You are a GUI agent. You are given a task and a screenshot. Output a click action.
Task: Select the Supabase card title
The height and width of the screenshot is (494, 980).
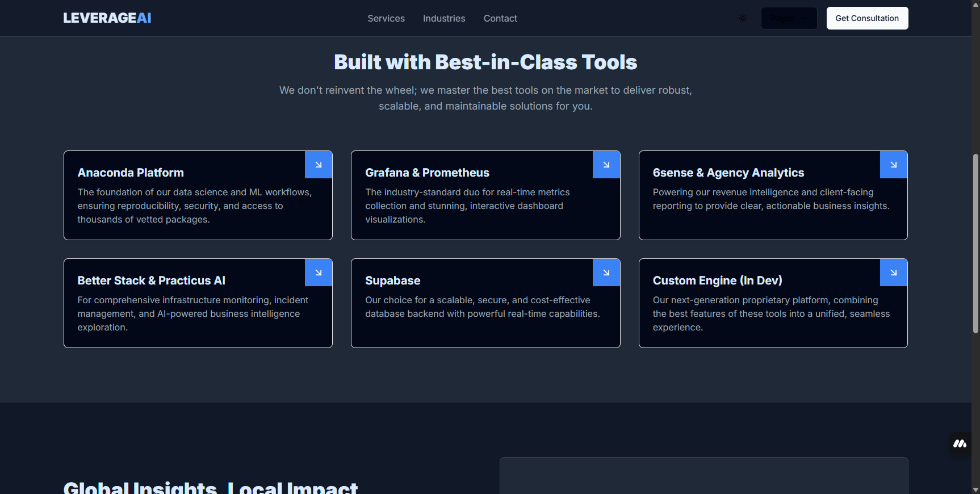(393, 281)
